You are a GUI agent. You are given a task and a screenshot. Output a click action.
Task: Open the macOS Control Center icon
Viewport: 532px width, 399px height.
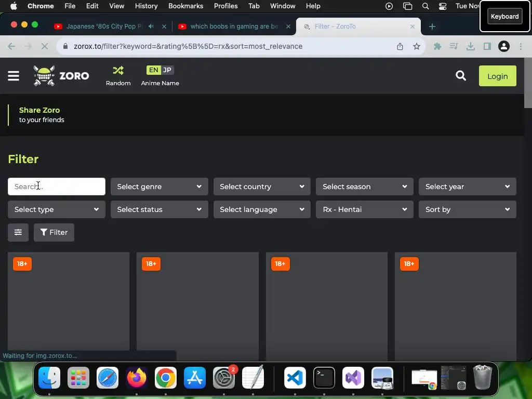click(443, 6)
